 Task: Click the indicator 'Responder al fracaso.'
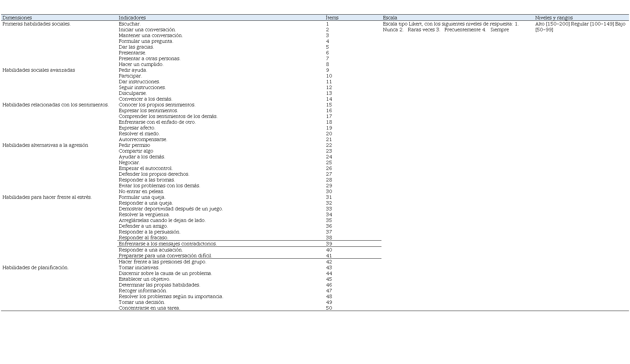(x=143, y=238)
